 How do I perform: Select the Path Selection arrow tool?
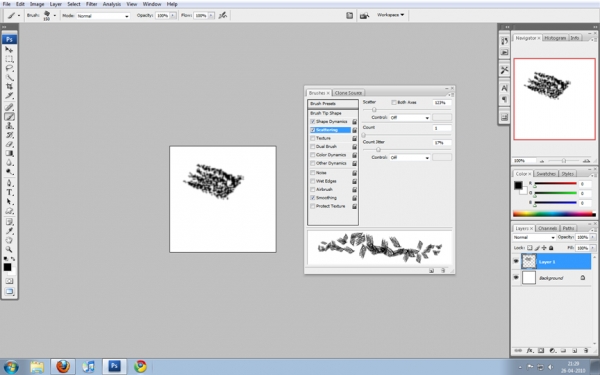[x=9, y=202]
